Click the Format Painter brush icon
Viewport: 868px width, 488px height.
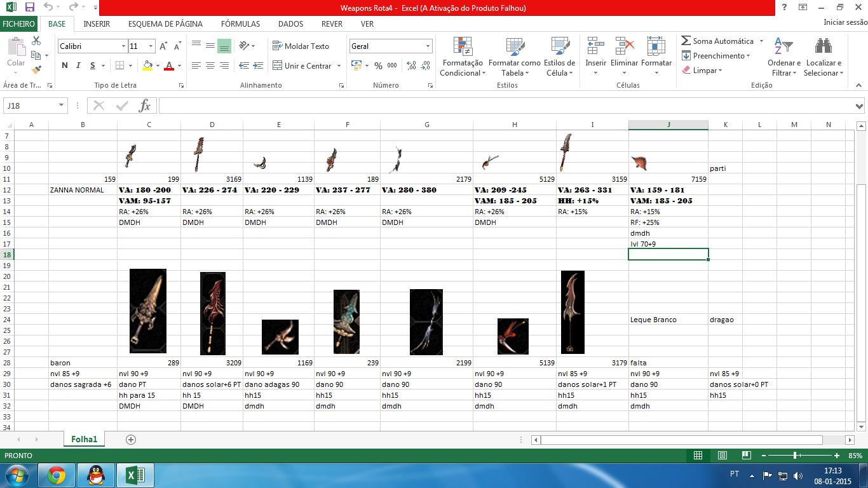click(36, 69)
